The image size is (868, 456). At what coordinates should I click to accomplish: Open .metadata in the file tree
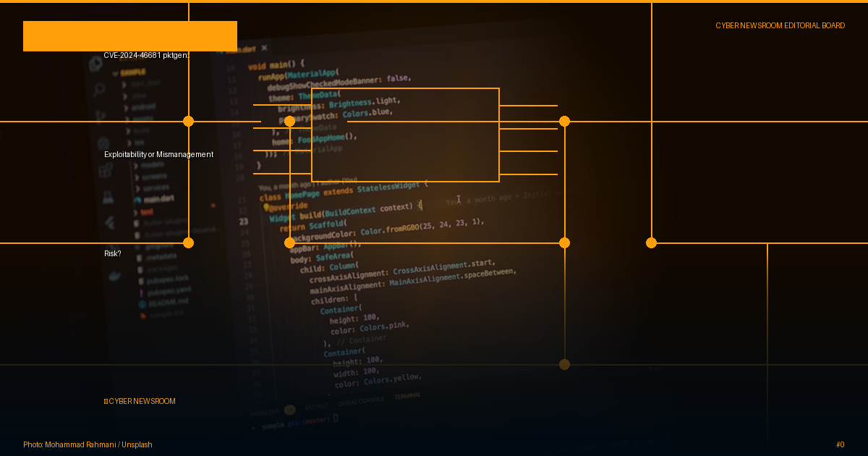(157, 257)
